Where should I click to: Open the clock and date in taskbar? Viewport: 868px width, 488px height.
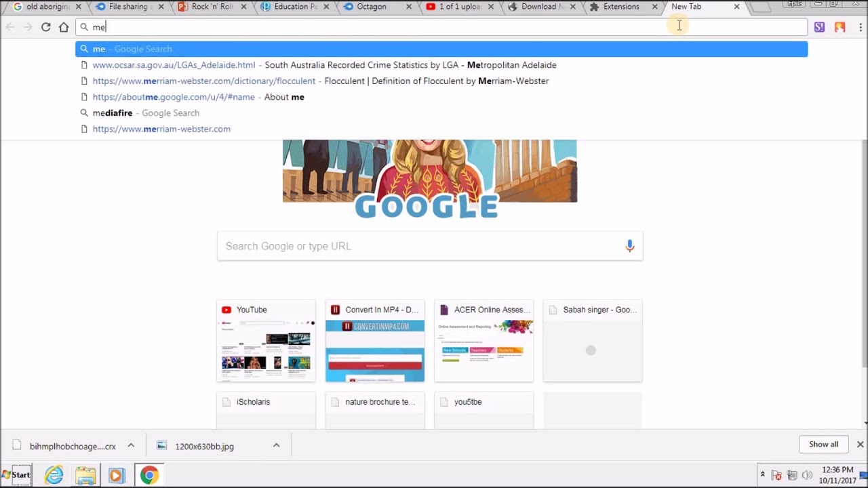click(x=837, y=475)
